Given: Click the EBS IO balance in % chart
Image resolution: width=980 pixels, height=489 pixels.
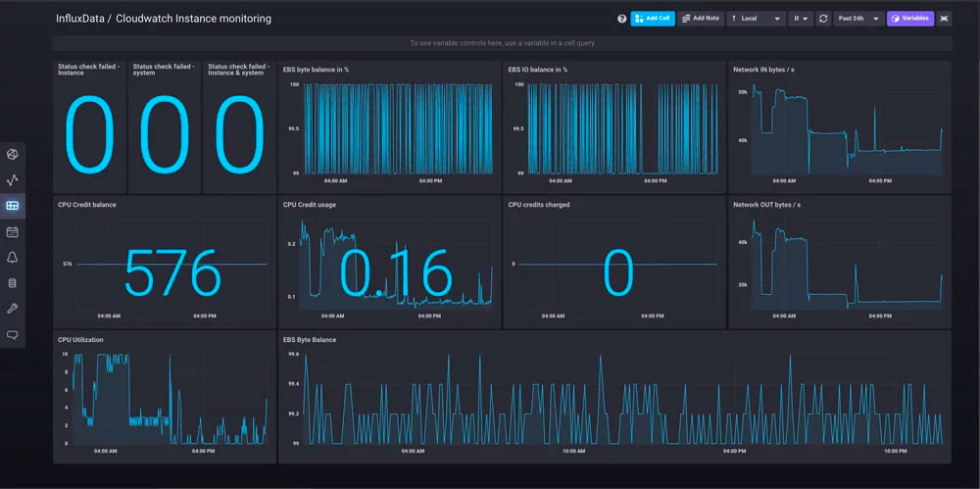Looking at the screenshot, I should pyautogui.click(x=622, y=128).
